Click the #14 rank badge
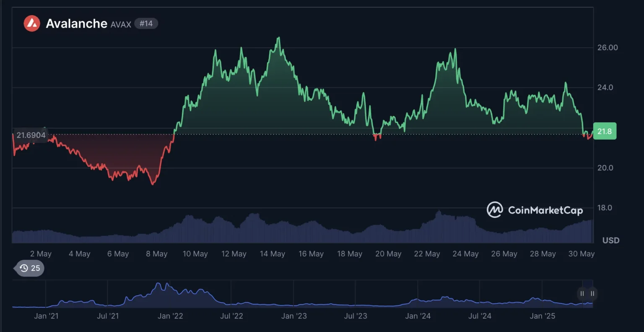644x332 pixels. pos(146,24)
